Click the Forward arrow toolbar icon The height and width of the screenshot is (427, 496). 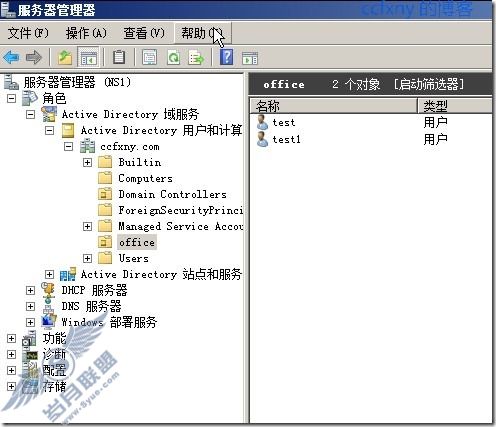click(34, 57)
